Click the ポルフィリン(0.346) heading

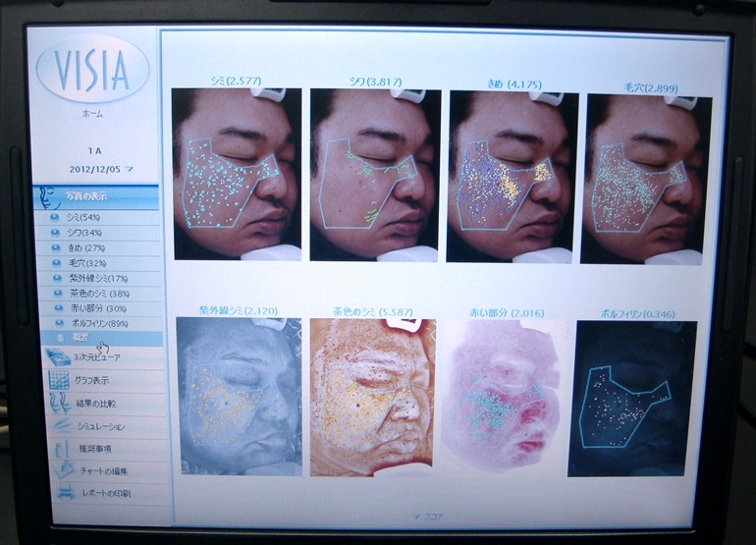[637, 314]
